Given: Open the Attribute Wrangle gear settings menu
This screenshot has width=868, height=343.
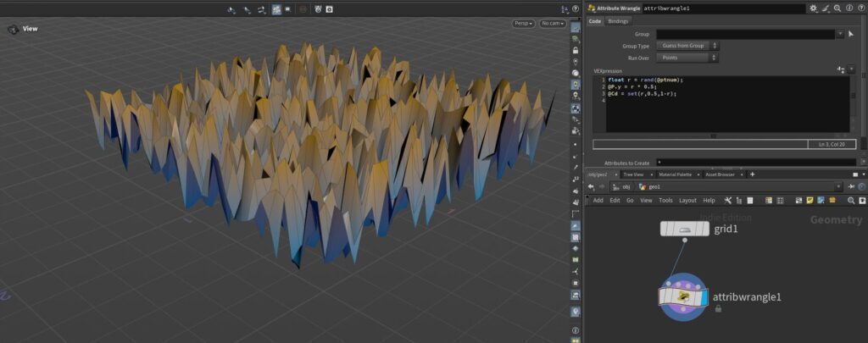Looking at the screenshot, I should [814, 8].
